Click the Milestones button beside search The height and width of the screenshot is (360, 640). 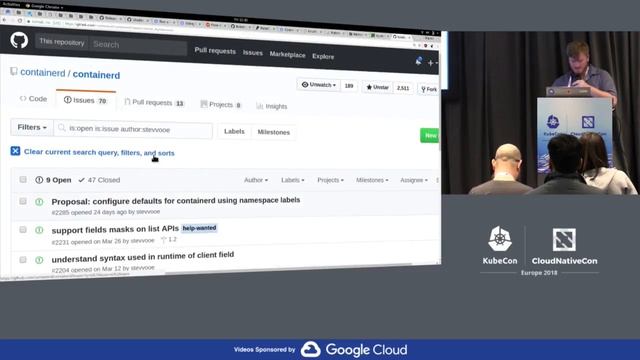pyautogui.click(x=273, y=132)
